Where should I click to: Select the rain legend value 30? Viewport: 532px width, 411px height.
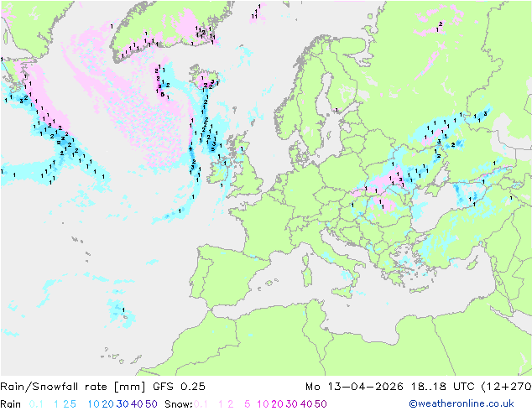point(123,404)
